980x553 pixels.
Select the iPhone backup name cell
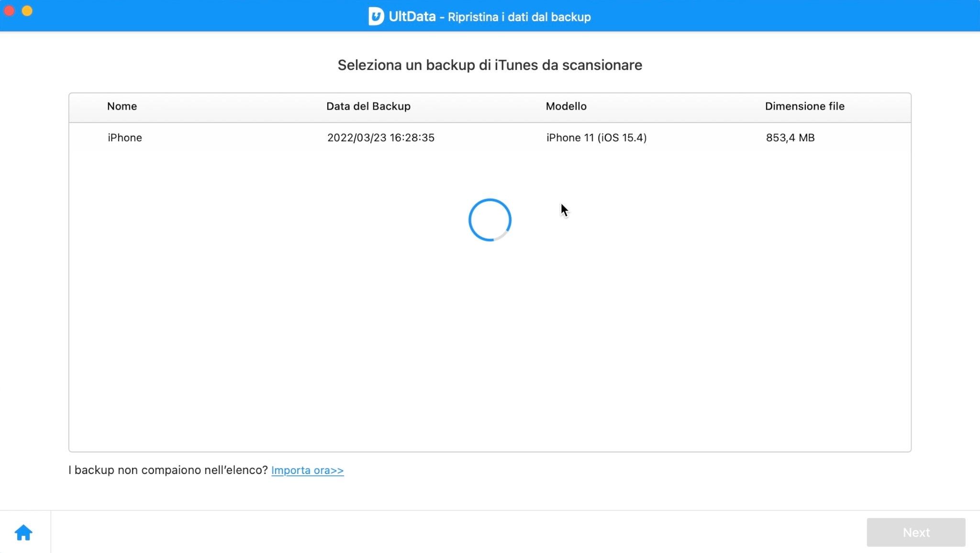coord(125,138)
